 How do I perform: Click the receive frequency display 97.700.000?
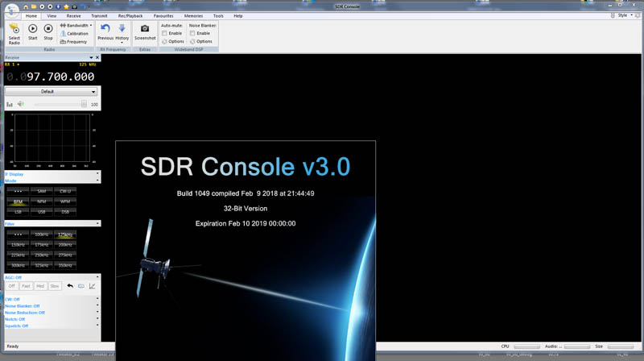pyautogui.click(x=51, y=77)
